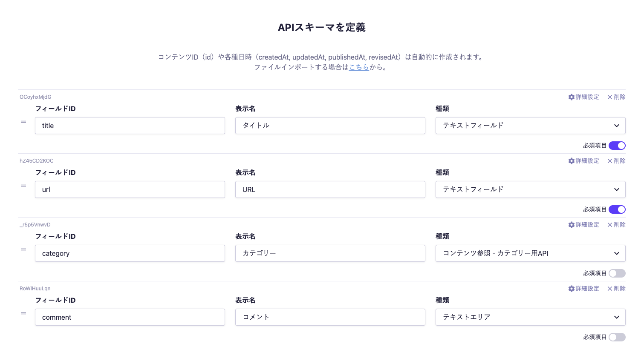Screen dimensions: 644x361
Task: Focus the 表示名 input containing タイトル
Action: tap(330, 126)
